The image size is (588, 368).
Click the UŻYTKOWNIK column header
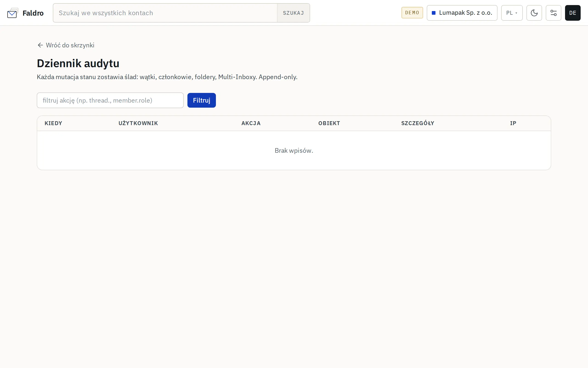[x=138, y=123]
